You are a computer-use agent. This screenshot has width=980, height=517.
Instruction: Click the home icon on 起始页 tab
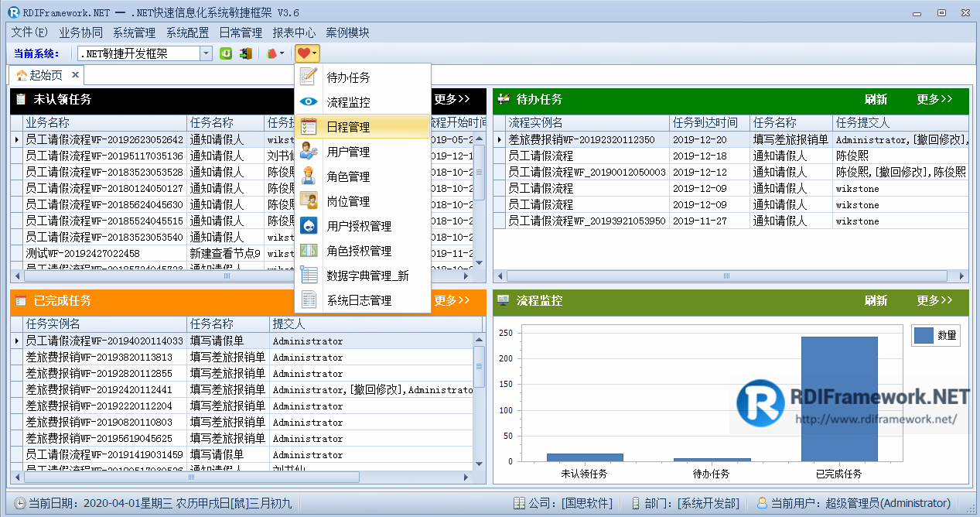click(x=21, y=76)
